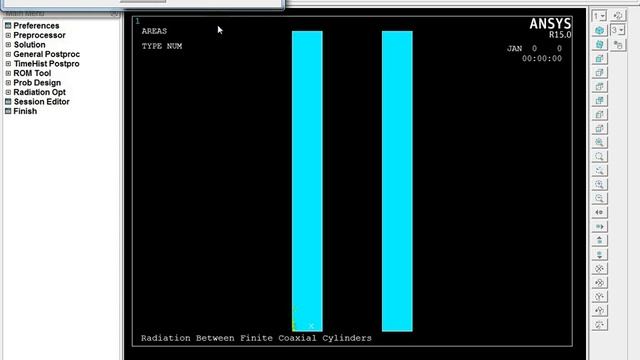The image size is (640, 360).
Task: Select Solution in Main Menu
Action: 29,44
